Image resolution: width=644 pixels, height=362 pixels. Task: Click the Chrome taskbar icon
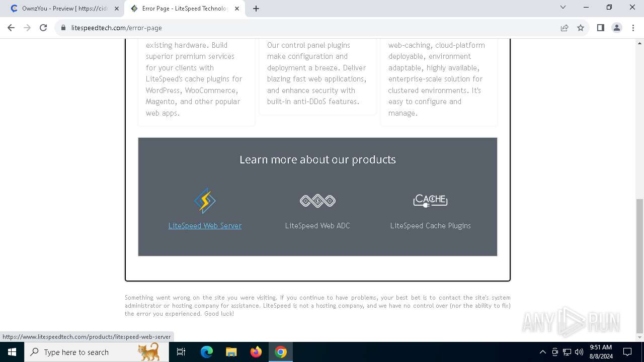pyautogui.click(x=281, y=352)
